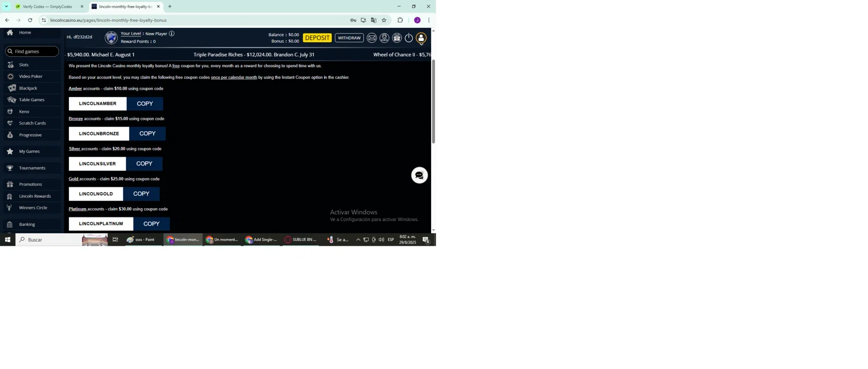
Task: Open Lincoln Rewards page
Action: (x=35, y=196)
